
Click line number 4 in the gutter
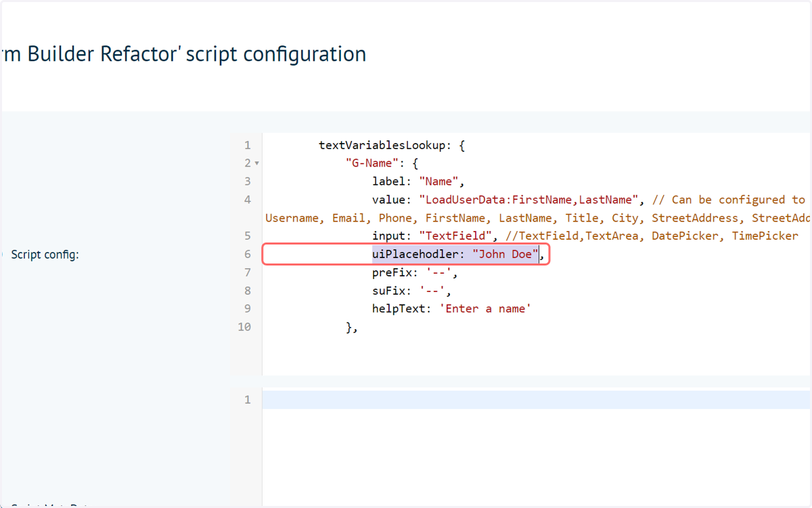[x=247, y=200]
